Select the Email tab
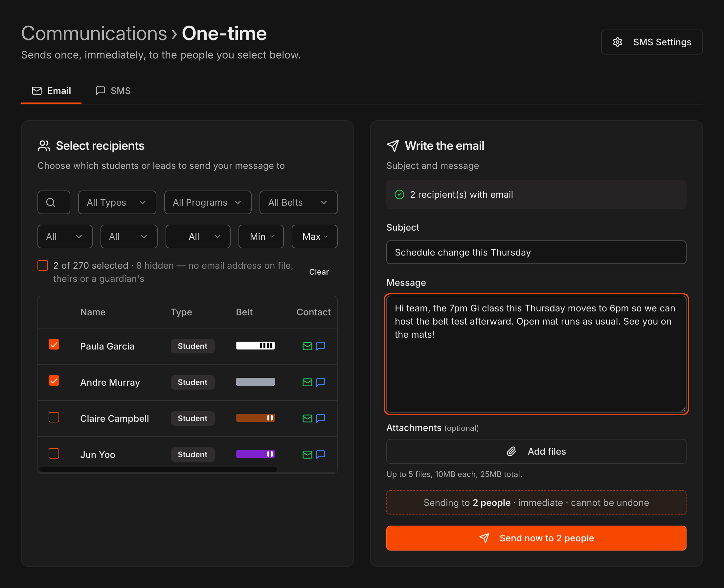Screen dimensions: 724x588 point(51,91)
